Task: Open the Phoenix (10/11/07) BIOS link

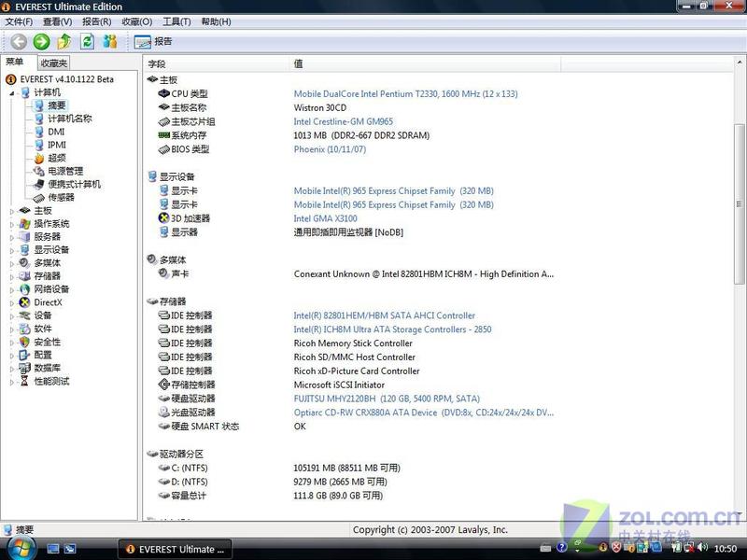Action: (x=330, y=149)
